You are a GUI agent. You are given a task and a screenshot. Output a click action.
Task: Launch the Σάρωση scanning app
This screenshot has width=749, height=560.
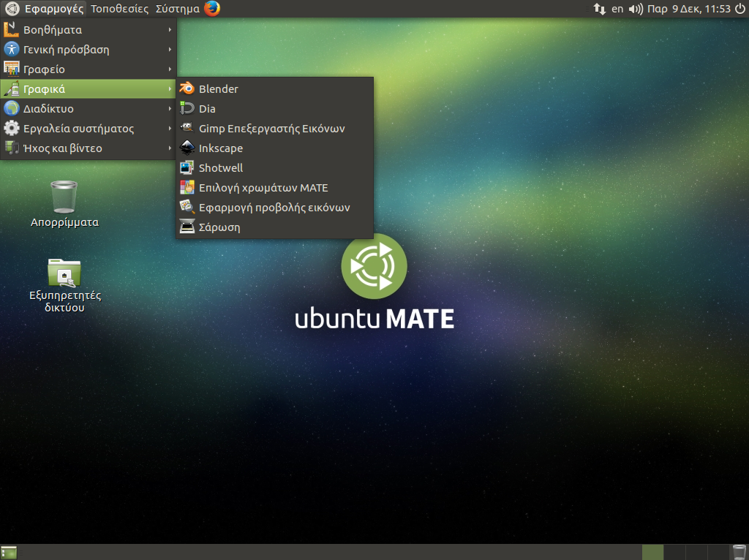pyautogui.click(x=219, y=227)
